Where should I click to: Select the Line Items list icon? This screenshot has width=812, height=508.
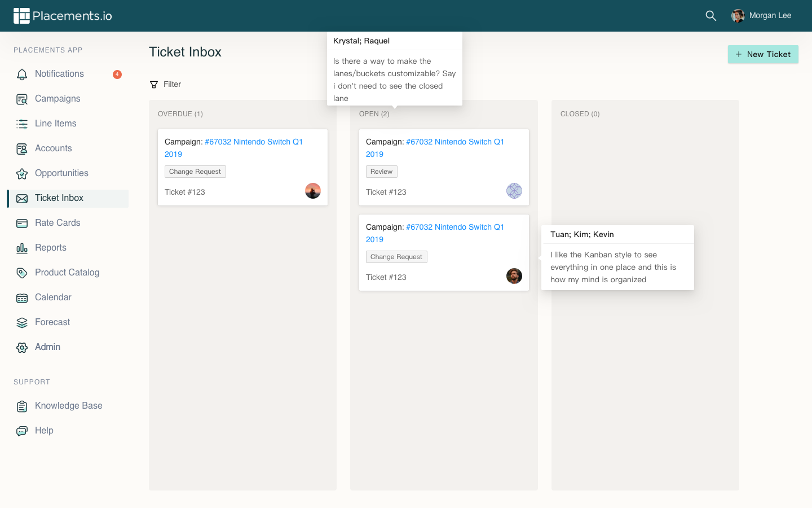(x=22, y=124)
